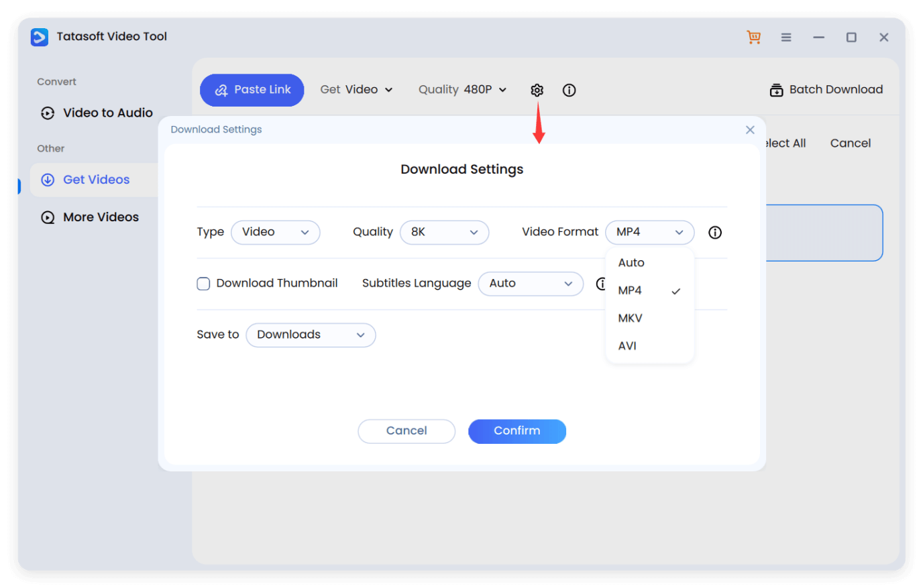Open the Type dropdown set to Video
The height and width of the screenshot is (588, 923).
pyautogui.click(x=275, y=232)
